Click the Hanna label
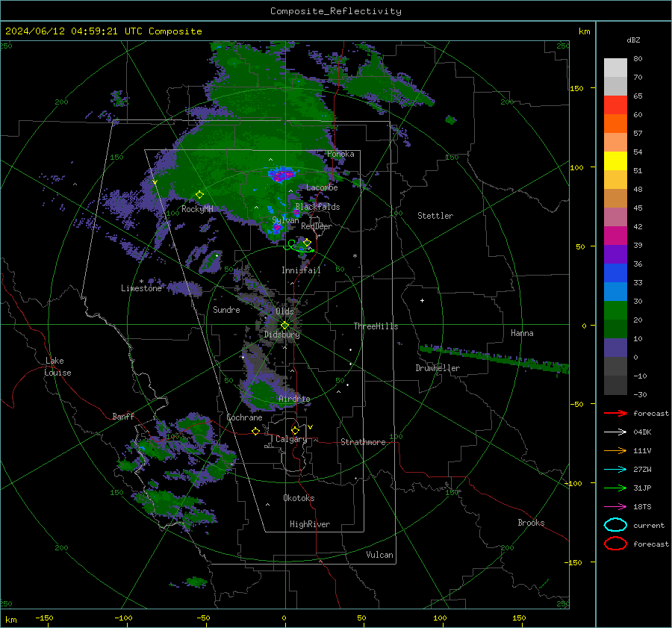 pos(522,333)
